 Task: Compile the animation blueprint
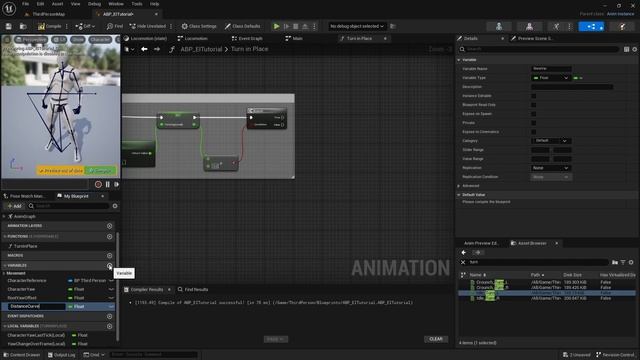click(x=49, y=26)
